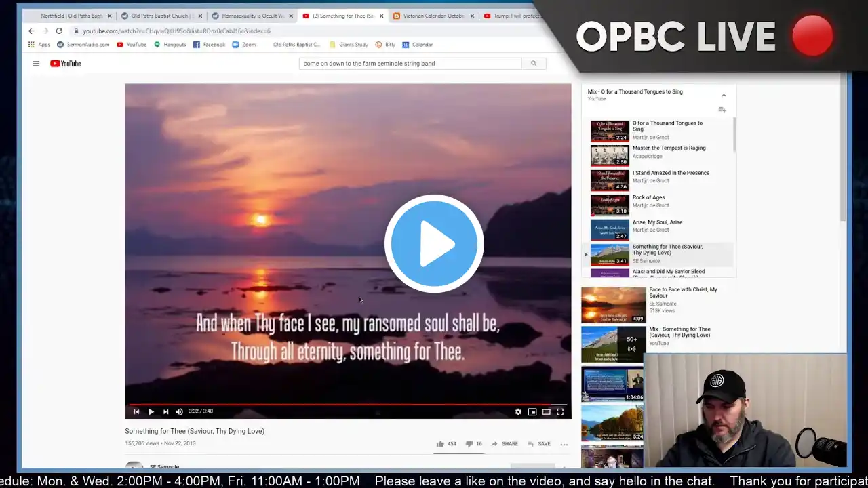Go forward in the browser
868x488 pixels.
pos(45,31)
